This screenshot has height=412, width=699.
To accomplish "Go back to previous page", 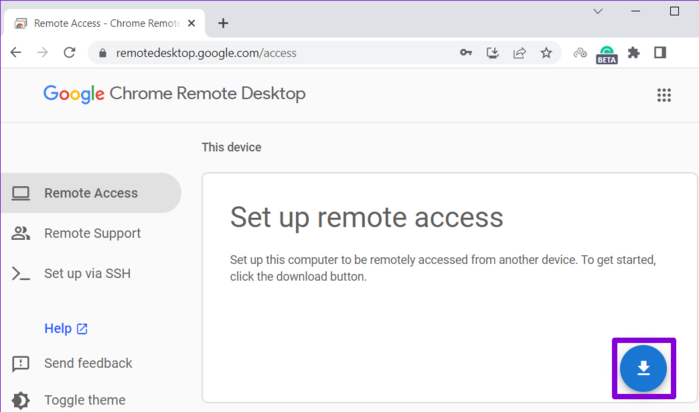I will click(x=16, y=53).
